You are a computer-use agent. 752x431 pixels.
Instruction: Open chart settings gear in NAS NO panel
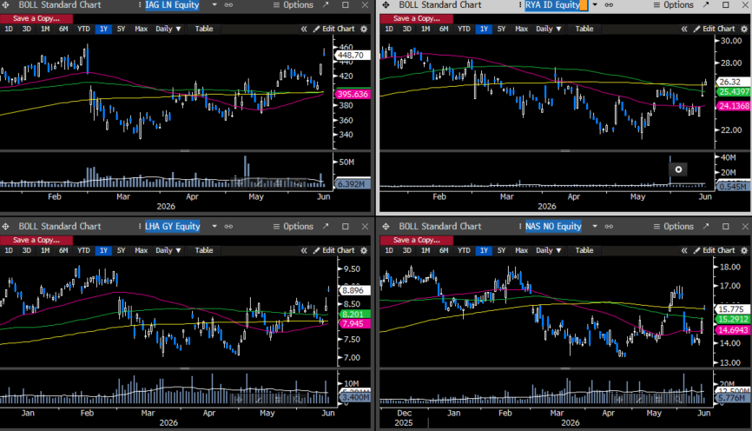click(x=744, y=250)
